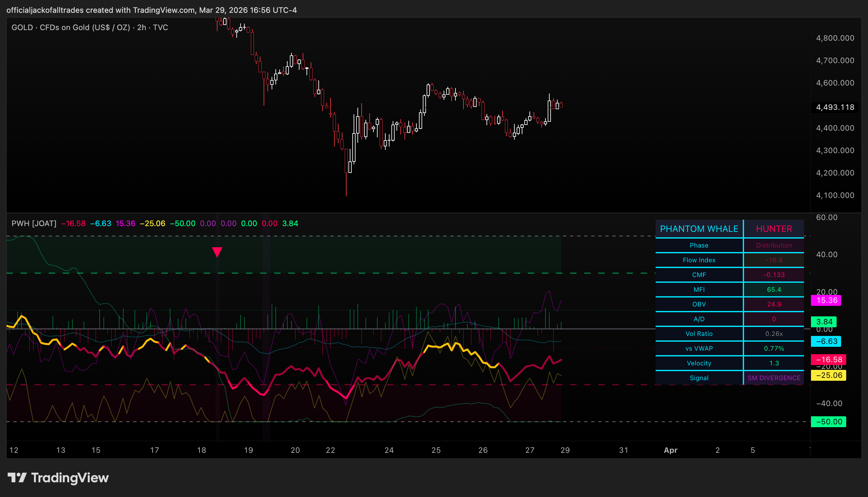Click the red -16.58 legend value
Screen dimensions: 868x497
click(x=73, y=223)
